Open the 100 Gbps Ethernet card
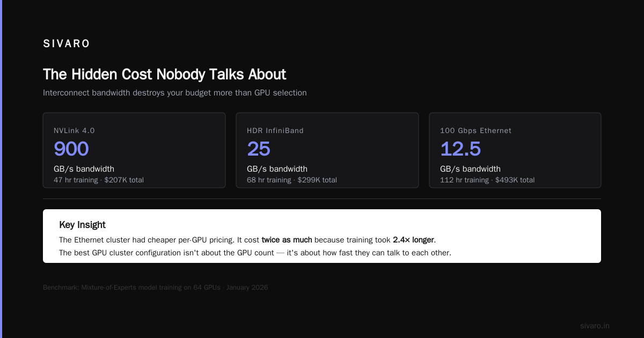The width and height of the screenshot is (644, 338). (x=515, y=150)
